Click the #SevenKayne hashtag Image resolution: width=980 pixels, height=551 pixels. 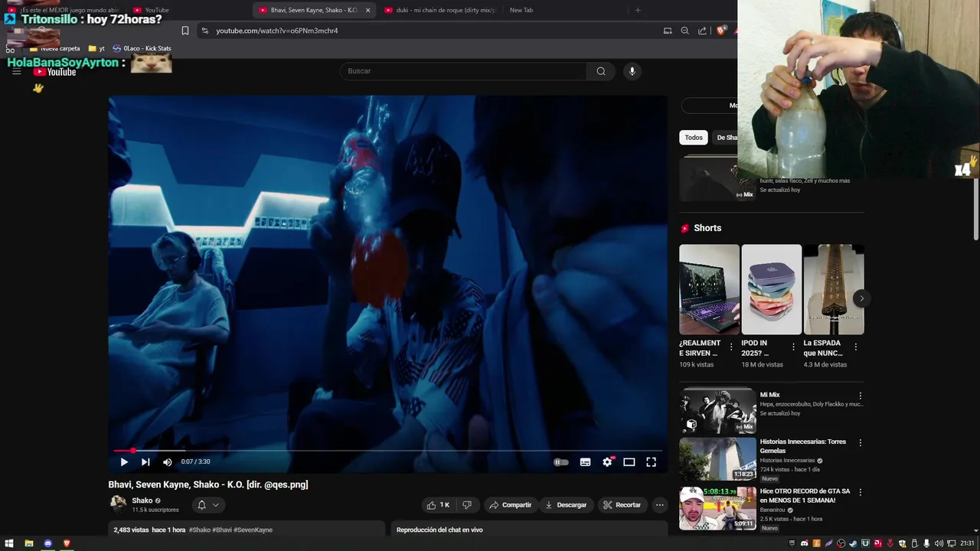click(x=253, y=530)
